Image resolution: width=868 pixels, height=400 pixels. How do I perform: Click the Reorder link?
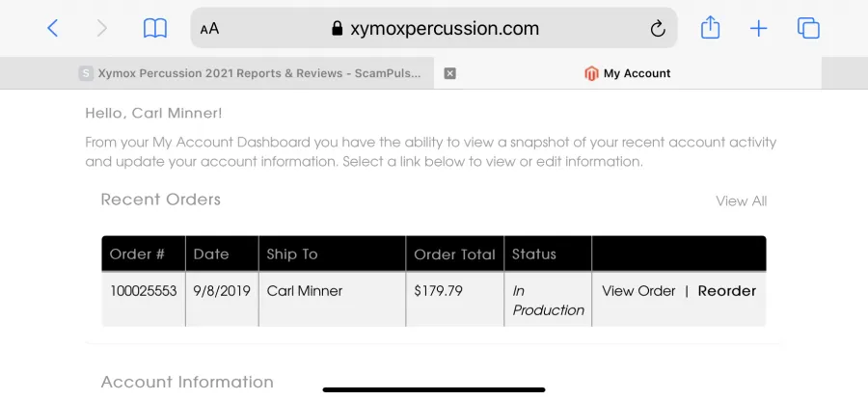[x=726, y=291]
